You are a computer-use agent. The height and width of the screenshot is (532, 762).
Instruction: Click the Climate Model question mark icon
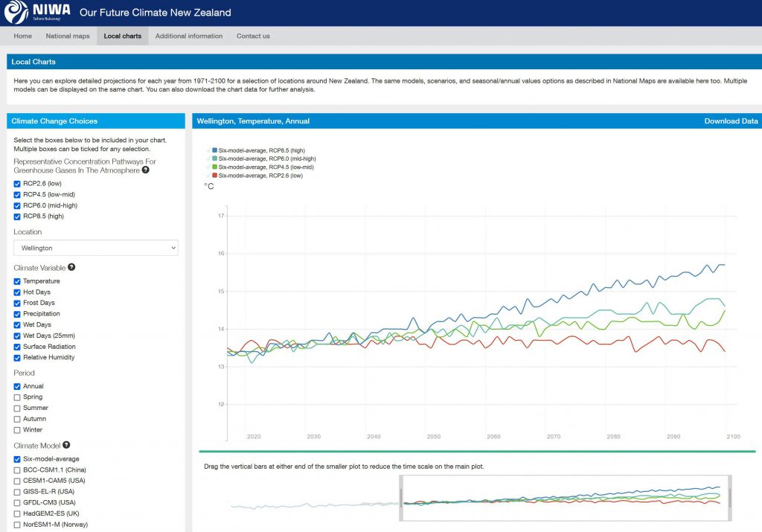coord(68,445)
